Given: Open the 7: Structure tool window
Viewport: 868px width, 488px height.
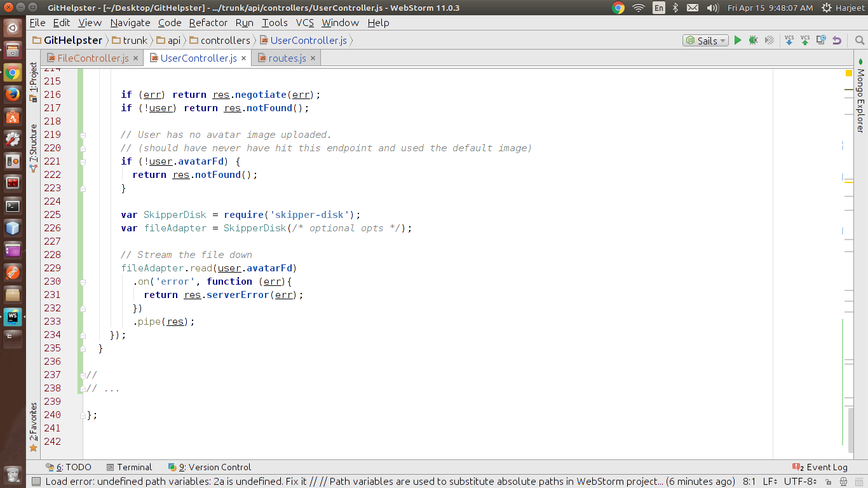Looking at the screenshot, I should (x=33, y=148).
